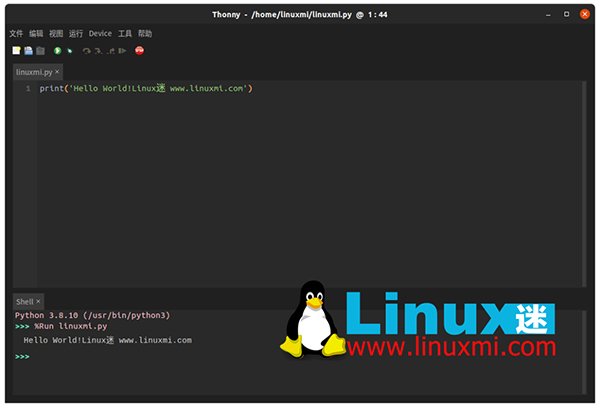This screenshot has width=600, height=408.
Task: Select the Shell panel tab
Action: pyautogui.click(x=24, y=302)
